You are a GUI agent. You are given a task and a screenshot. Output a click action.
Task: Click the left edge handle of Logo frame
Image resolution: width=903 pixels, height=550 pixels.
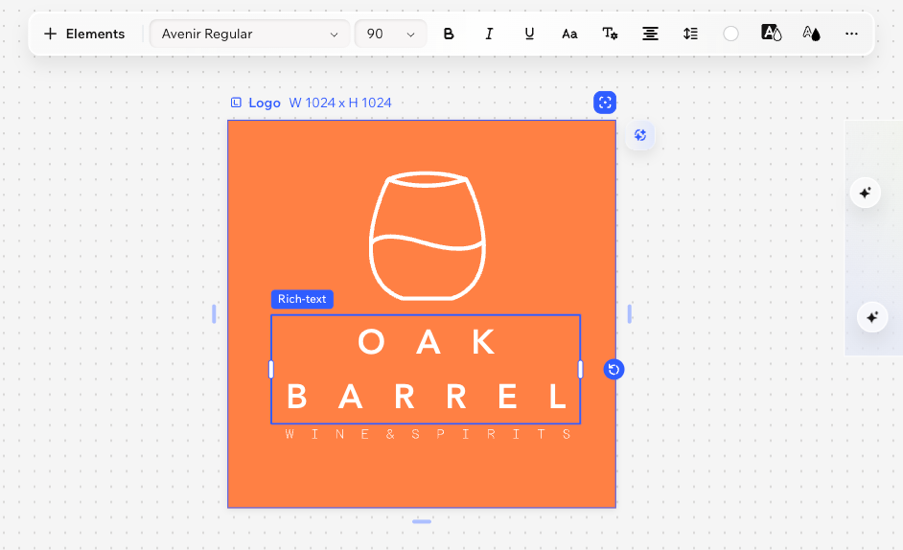(x=214, y=314)
